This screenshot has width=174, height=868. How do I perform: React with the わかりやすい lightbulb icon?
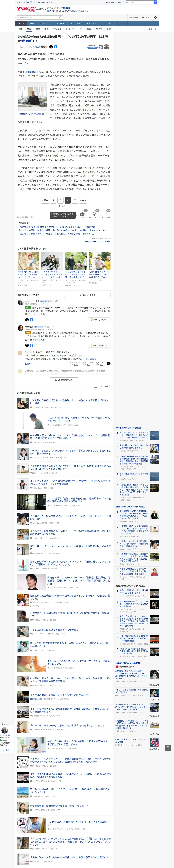94,214
